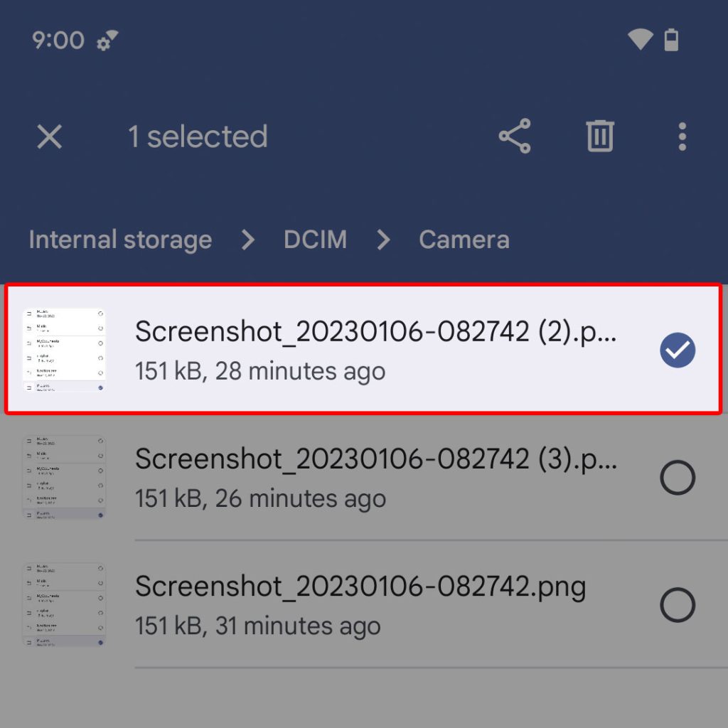This screenshot has height=728, width=728.
Task: Click chevron between DCIM and Camera
Action: [x=383, y=240]
